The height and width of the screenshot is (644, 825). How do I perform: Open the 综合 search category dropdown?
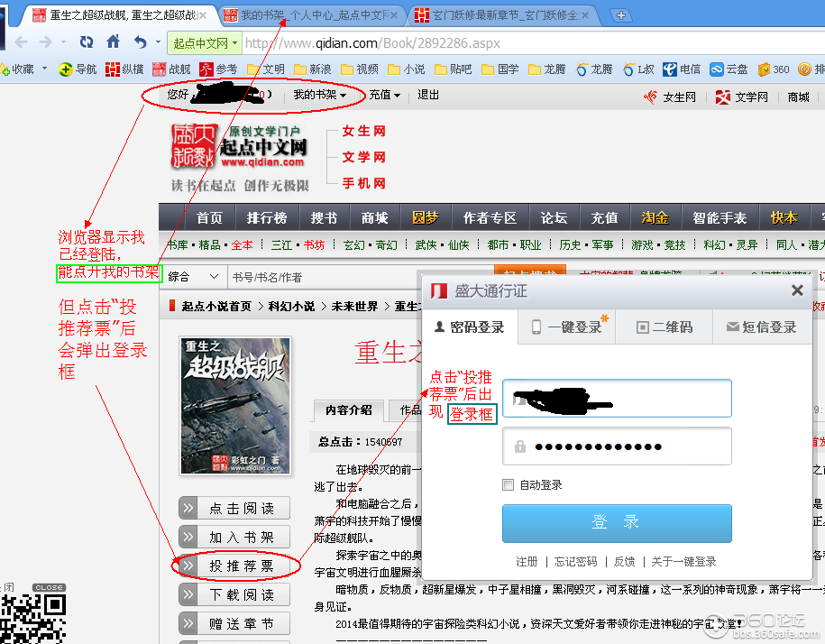coord(194,277)
